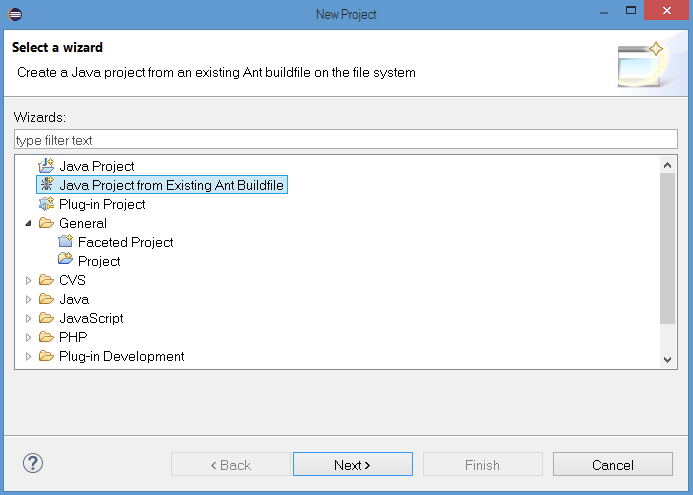Click the Ant Buildfile project icon

point(45,185)
